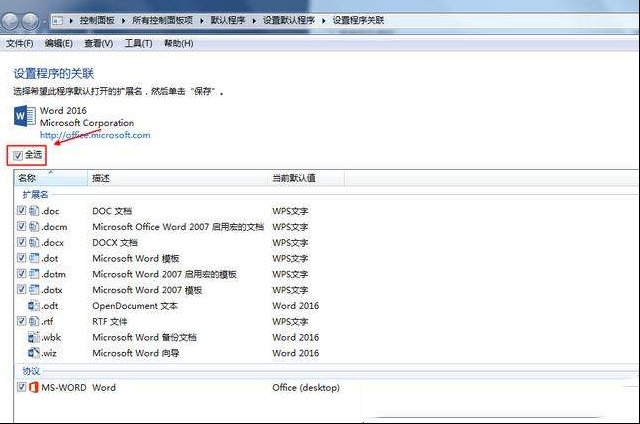Go to 所有控制面板项 in breadcrumb

[x=162, y=20]
